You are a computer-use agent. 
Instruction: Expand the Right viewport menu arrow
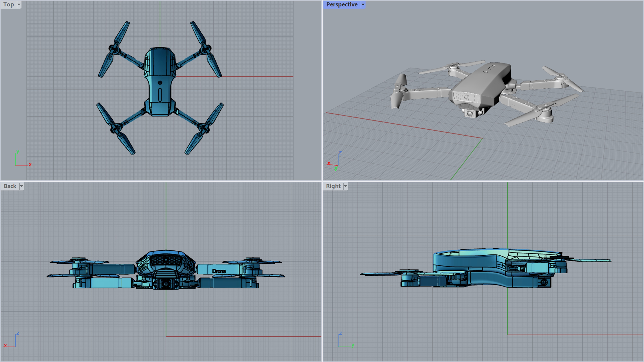pyautogui.click(x=345, y=186)
